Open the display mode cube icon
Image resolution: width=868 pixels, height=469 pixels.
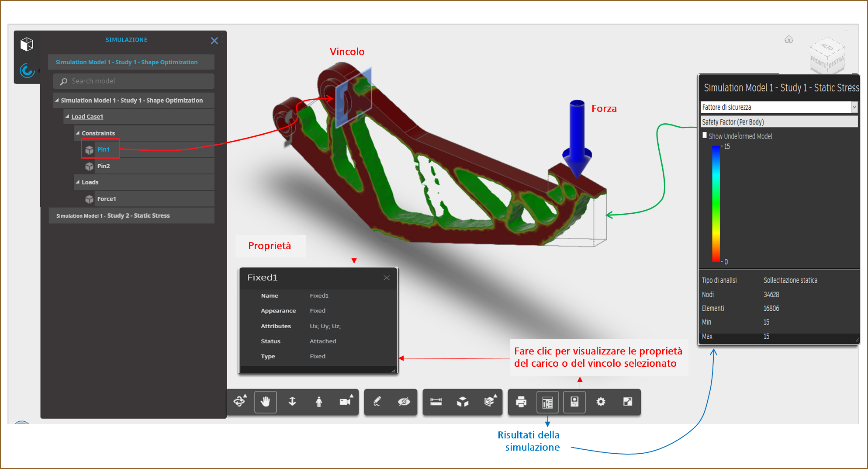[x=462, y=401]
